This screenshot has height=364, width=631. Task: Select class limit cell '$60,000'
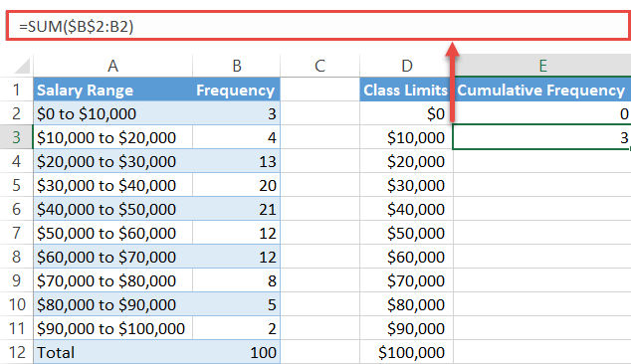pos(406,257)
